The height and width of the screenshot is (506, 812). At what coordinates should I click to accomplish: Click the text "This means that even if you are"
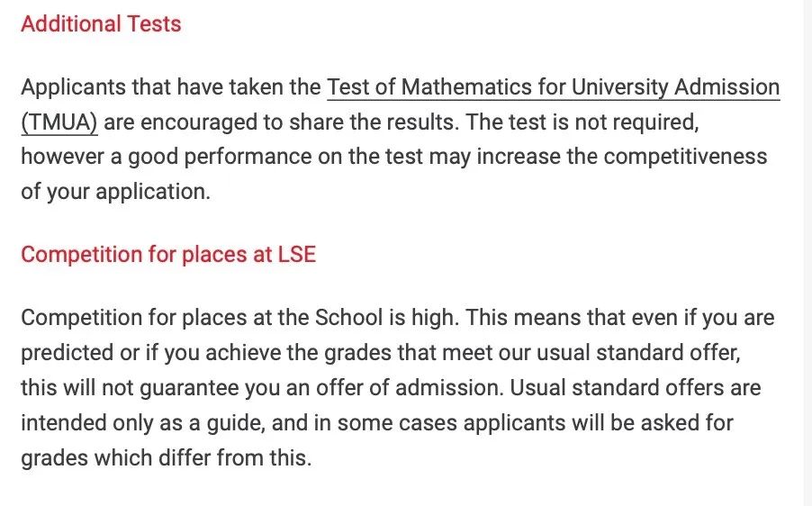coord(621,318)
